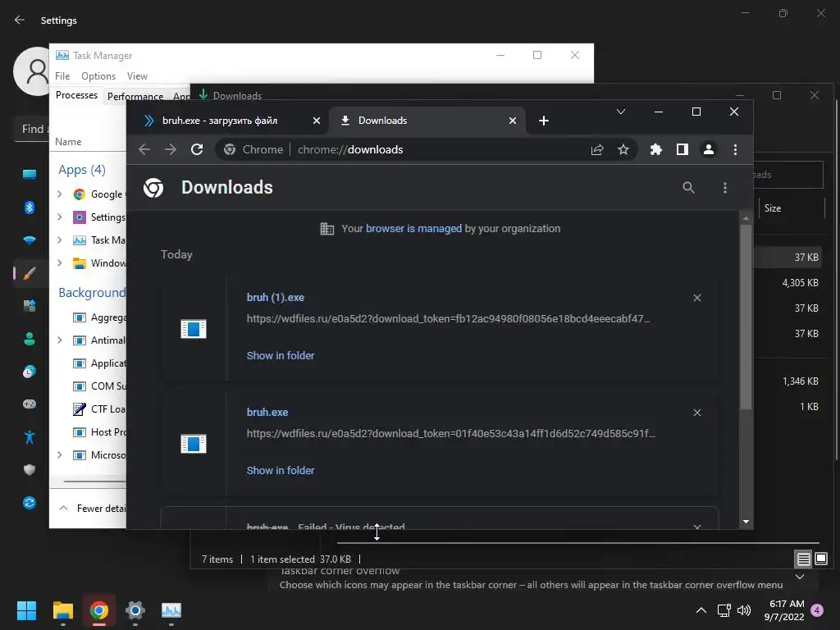
Task: Expand Task Manager process row
Action: tap(59, 240)
